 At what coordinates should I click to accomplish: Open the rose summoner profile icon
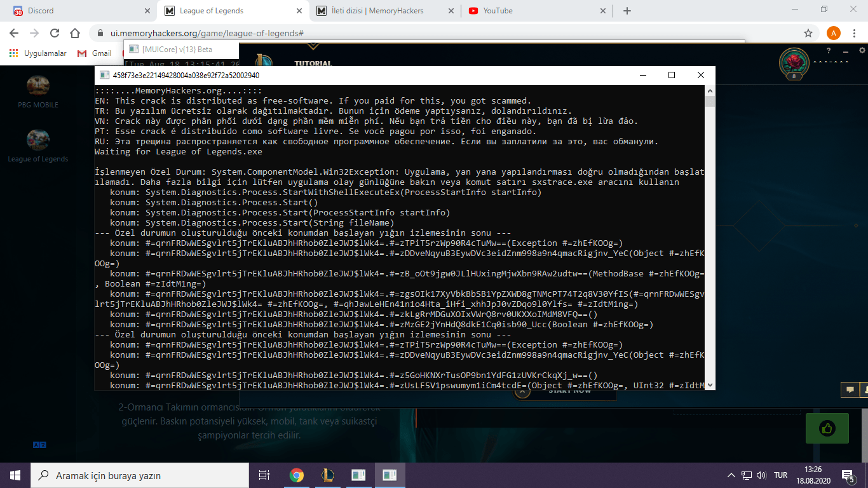[x=794, y=63]
